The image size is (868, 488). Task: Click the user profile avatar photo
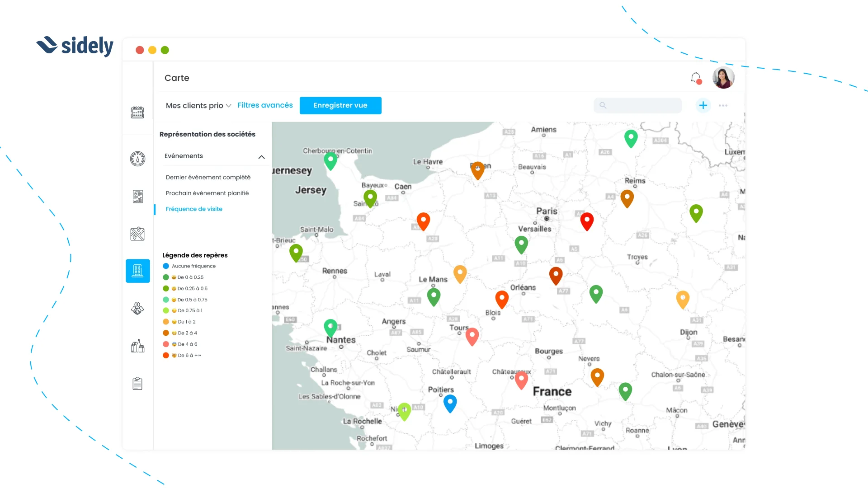[723, 77]
